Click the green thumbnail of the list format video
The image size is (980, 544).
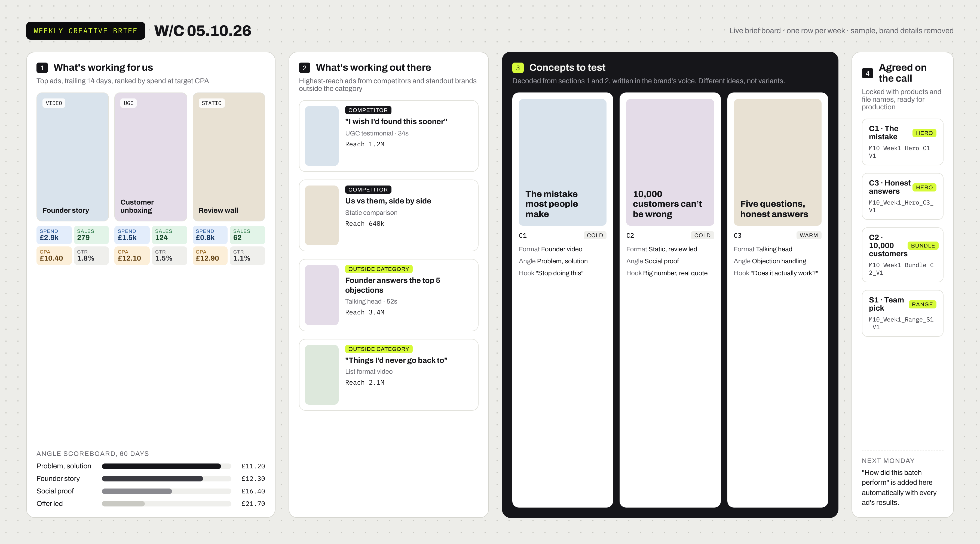click(321, 375)
